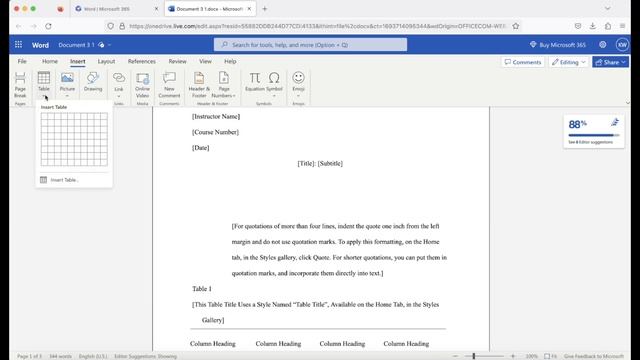
Task: Open the settings gear in Word header
Action: [x=603, y=44]
